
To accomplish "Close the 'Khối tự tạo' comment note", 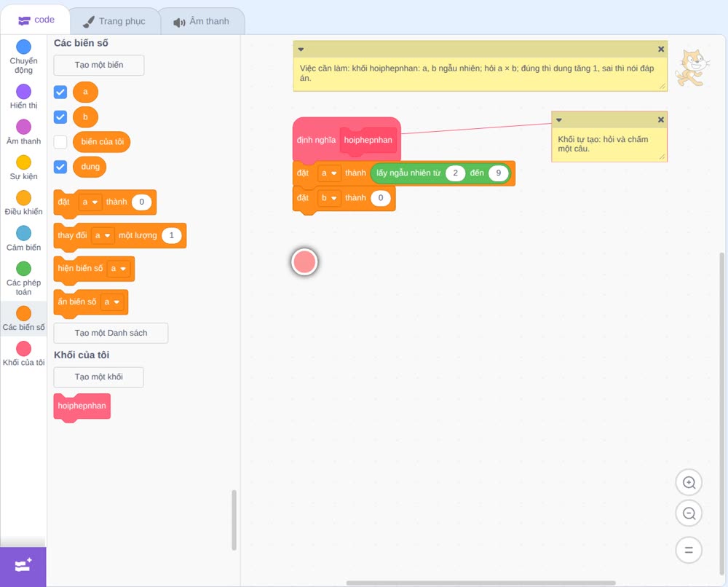I will point(661,120).
